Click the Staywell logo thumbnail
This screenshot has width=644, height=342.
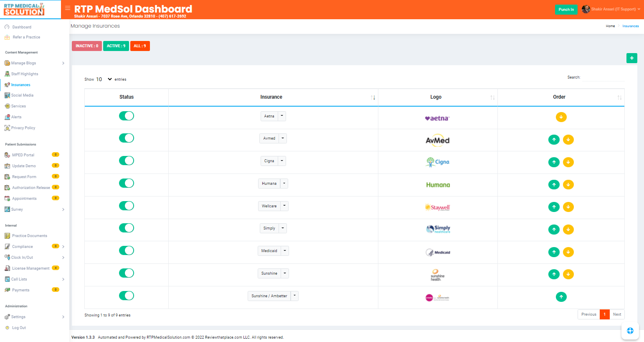(437, 207)
